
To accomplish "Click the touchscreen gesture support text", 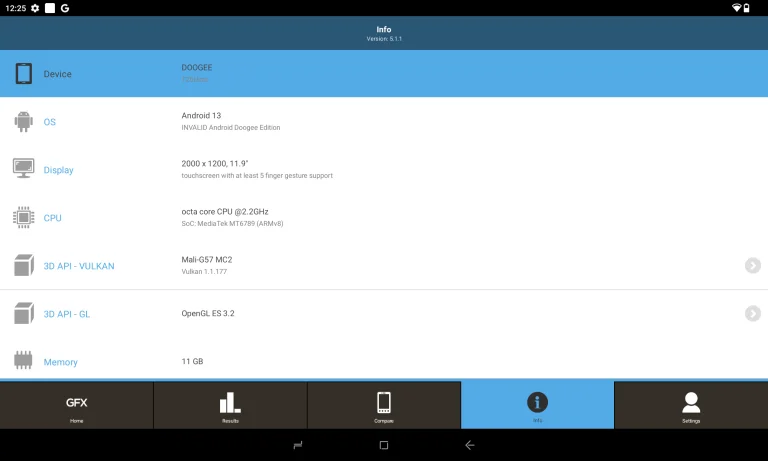I will pos(257,175).
